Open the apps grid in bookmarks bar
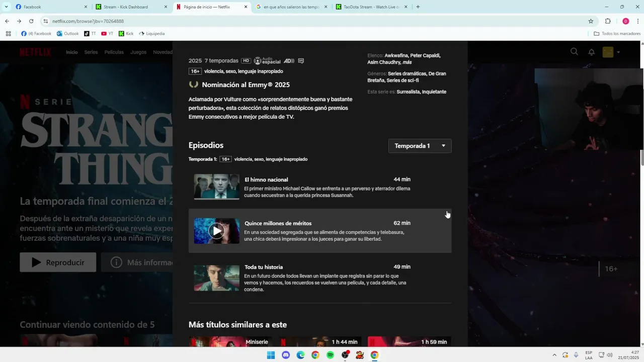Screen dimensions: 644x362 tap(8, 34)
